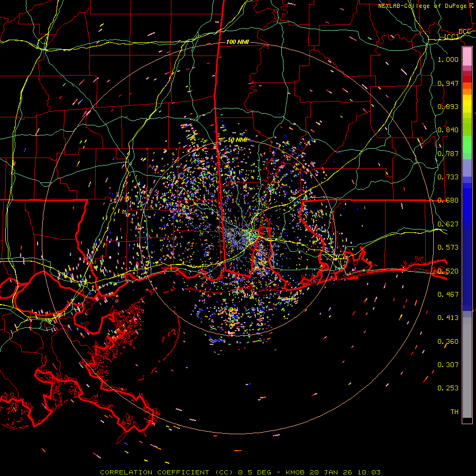Click the 0.573 scale label

point(448,248)
